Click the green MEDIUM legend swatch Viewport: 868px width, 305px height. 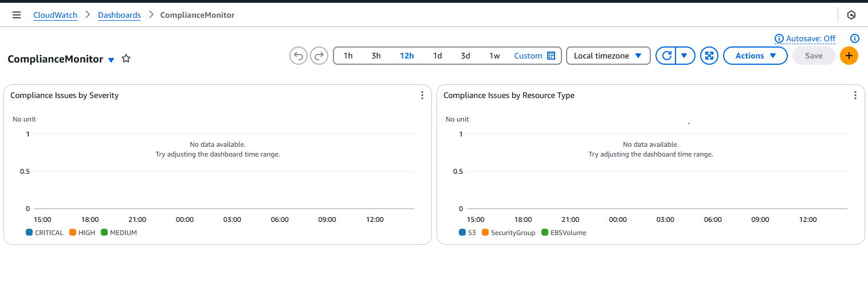tap(104, 233)
